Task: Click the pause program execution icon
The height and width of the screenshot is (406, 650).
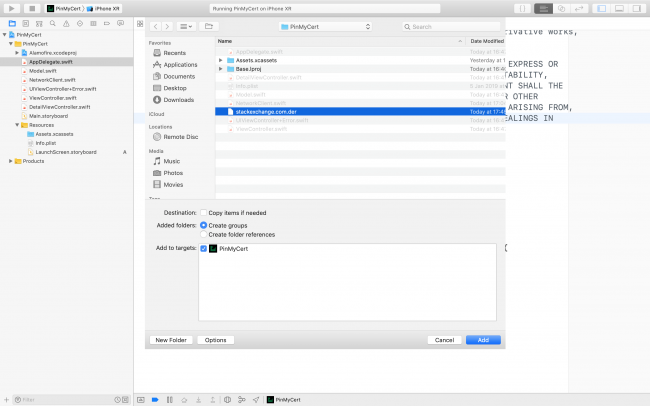Action: [170, 400]
